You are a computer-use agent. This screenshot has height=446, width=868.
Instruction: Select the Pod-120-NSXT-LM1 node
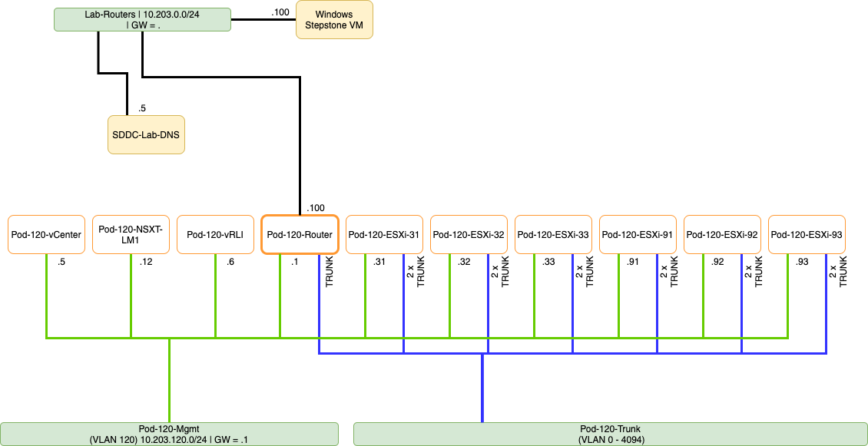click(131, 234)
